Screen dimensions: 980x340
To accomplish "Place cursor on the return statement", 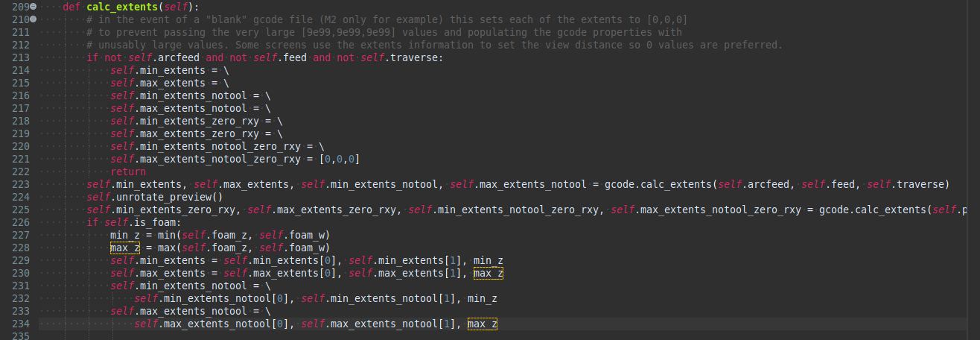I will click(x=128, y=171).
